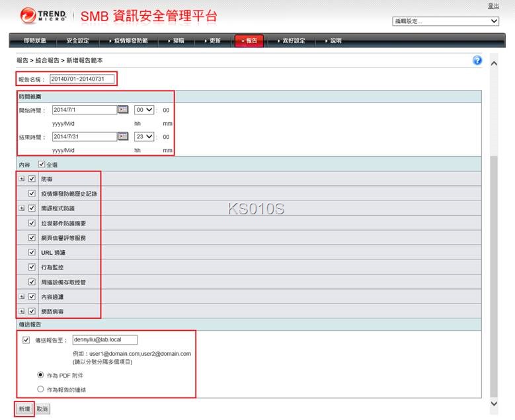Click the report recipient email field

(x=104, y=339)
